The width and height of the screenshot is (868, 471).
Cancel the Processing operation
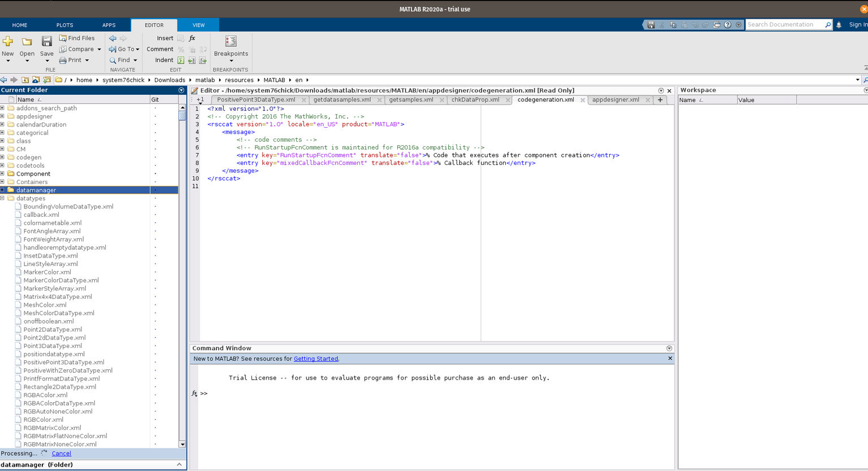pyautogui.click(x=61, y=453)
